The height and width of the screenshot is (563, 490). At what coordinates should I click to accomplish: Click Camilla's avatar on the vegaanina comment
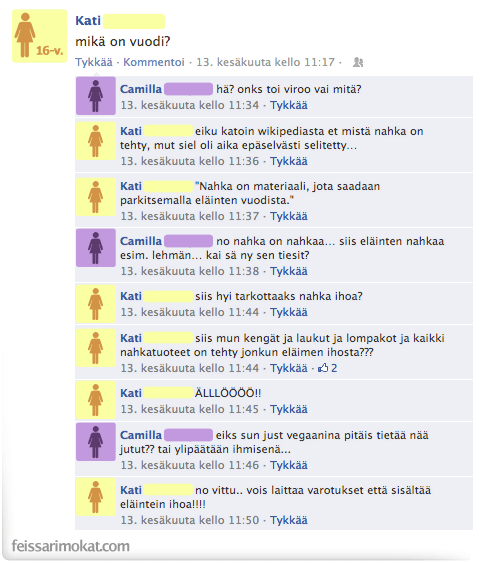95,442
